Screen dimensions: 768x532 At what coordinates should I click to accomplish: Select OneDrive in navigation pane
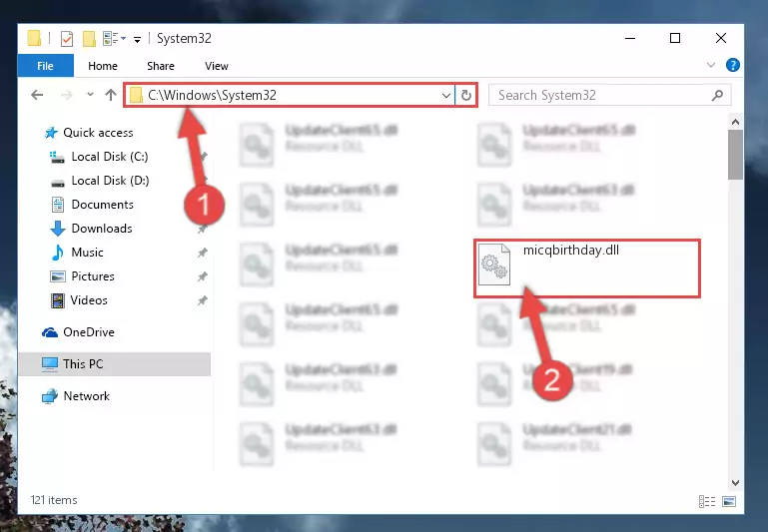click(x=89, y=332)
